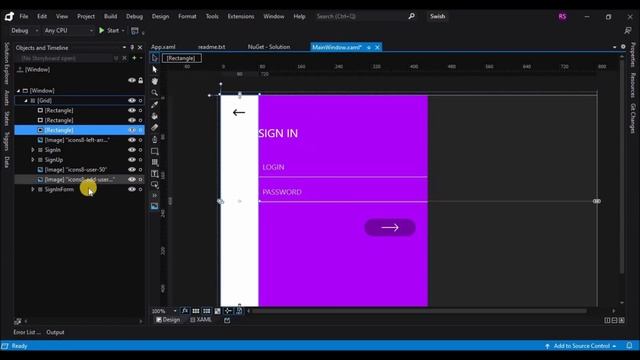Select the Paint Bucket tool
The height and width of the screenshot is (360, 640).
click(x=155, y=116)
